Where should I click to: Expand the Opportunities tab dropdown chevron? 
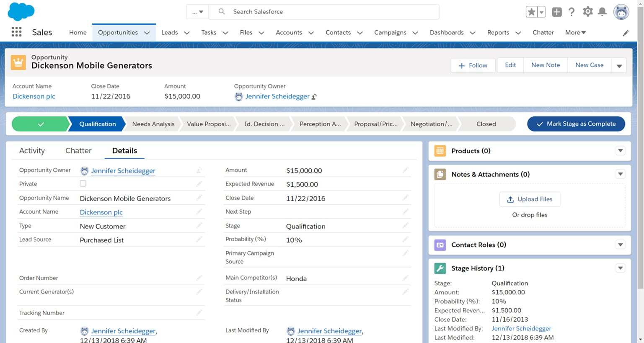coord(147,33)
